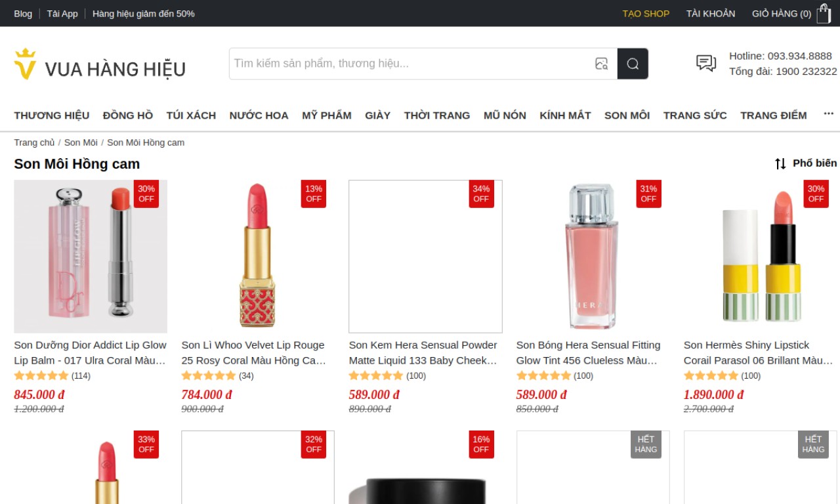
Task: Click Tổng đài: 1900 232322 text
Action: [783, 71]
